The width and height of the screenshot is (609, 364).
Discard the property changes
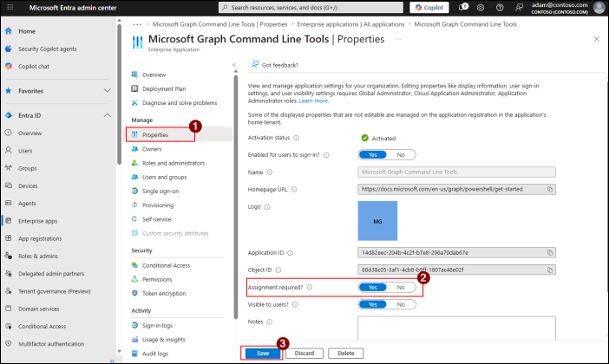[x=304, y=354]
